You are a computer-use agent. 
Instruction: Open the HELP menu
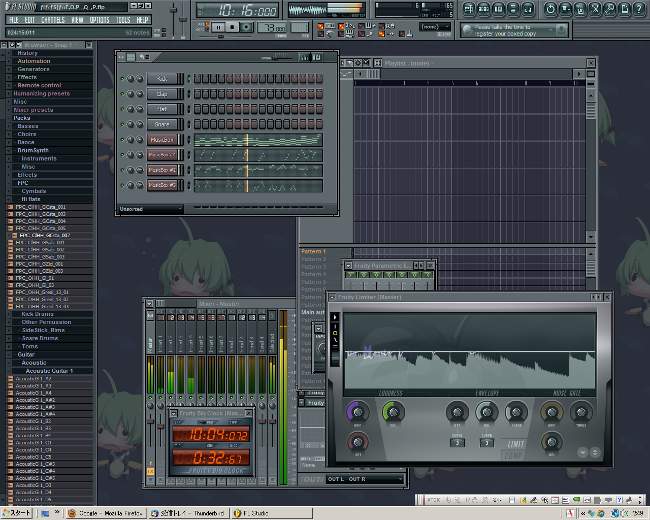142,20
